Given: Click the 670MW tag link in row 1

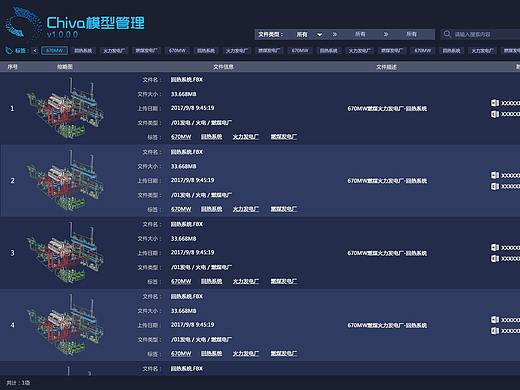Looking at the screenshot, I should pos(181,137).
